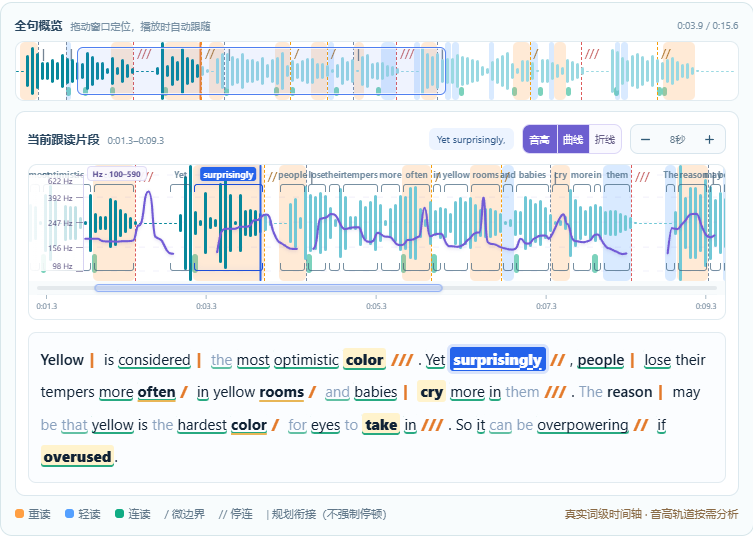This screenshot has width=753, height=539.
Task: Switch to the 音高 pitch mode
Action: (539, 139)
